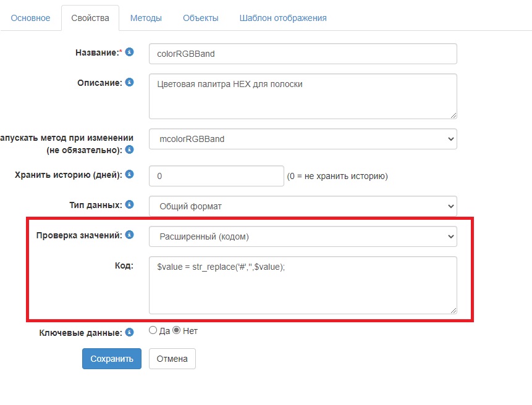Switch to the Основное tab
Viewport: 532px width, 405px height.
click(x=31, y=18)
